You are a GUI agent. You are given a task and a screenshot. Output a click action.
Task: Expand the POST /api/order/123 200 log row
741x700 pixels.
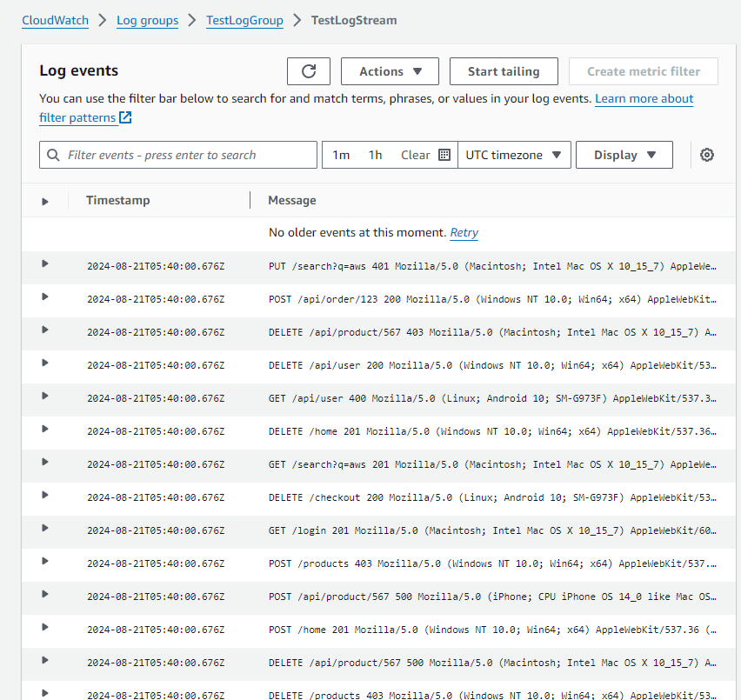click(45, 297)
